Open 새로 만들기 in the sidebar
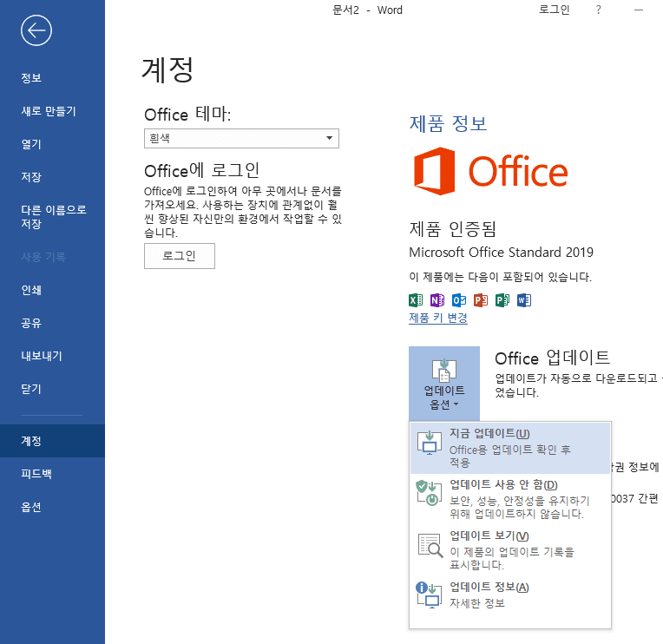 (49, 111)
